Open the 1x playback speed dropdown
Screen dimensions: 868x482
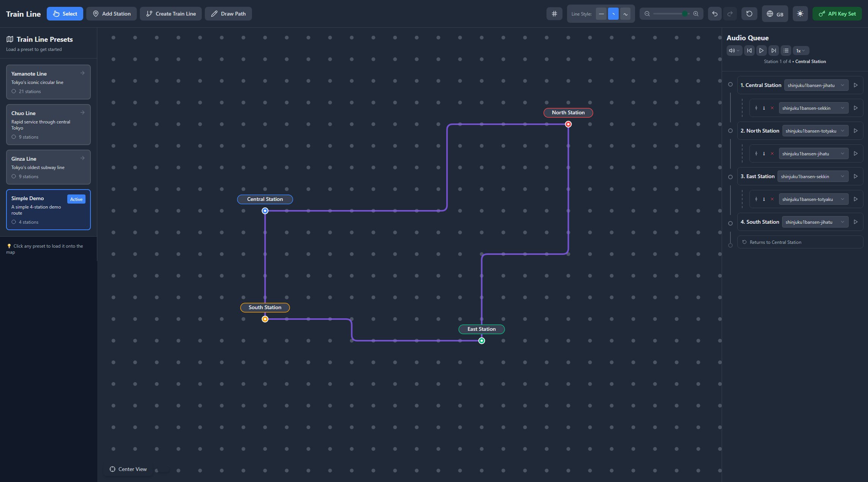800,51
